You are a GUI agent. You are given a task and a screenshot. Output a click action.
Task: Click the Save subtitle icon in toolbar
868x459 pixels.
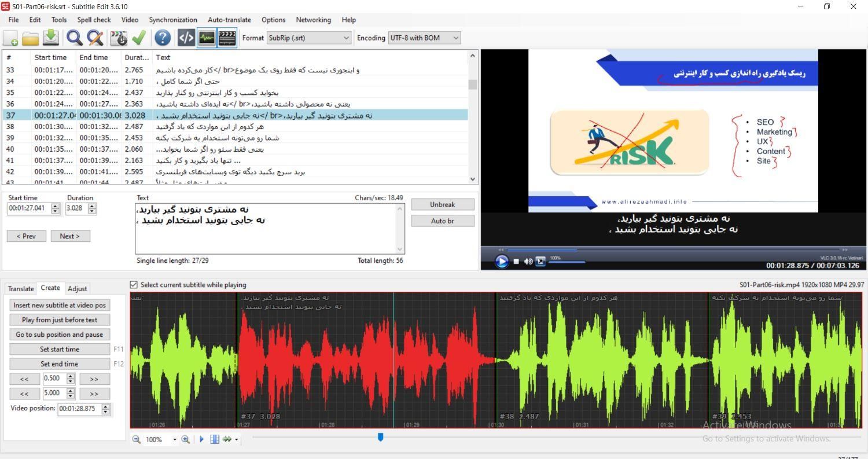click(x=51, y=38)
